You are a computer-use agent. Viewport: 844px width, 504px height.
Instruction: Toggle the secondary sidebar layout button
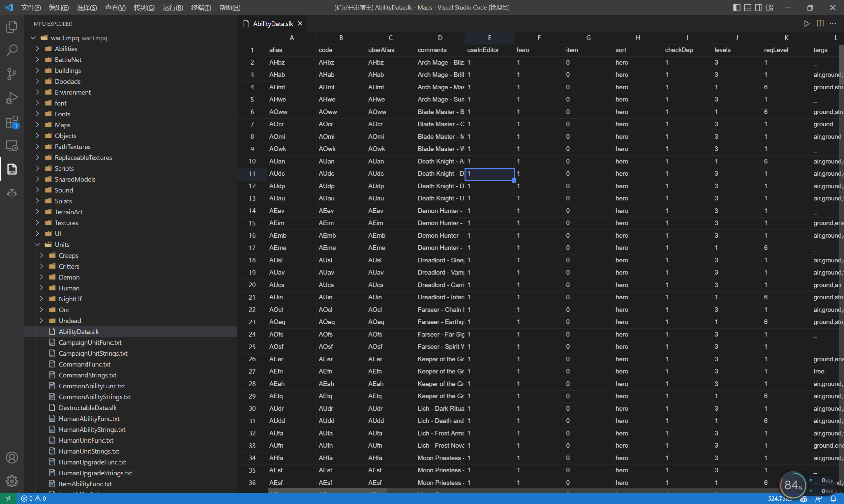point(758,8)
